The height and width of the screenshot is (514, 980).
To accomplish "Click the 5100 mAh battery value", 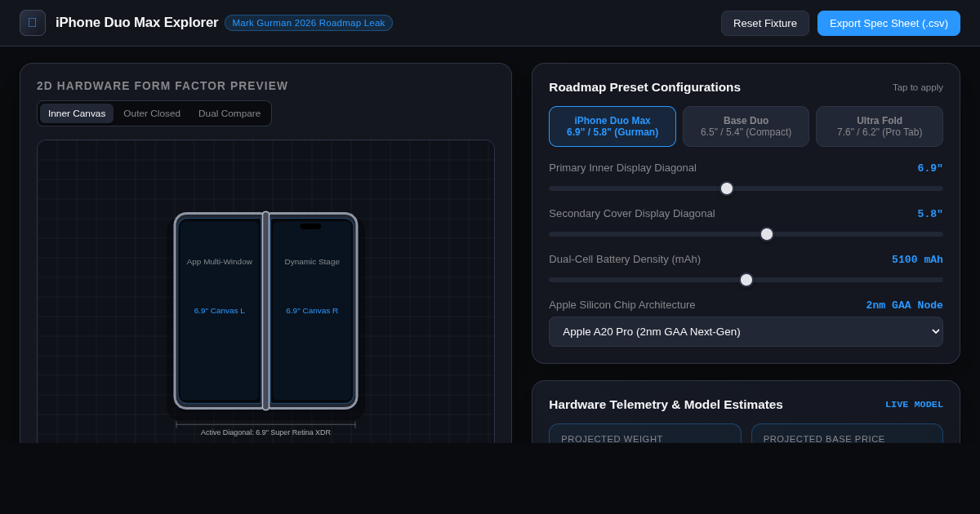I will click(917, 259).
